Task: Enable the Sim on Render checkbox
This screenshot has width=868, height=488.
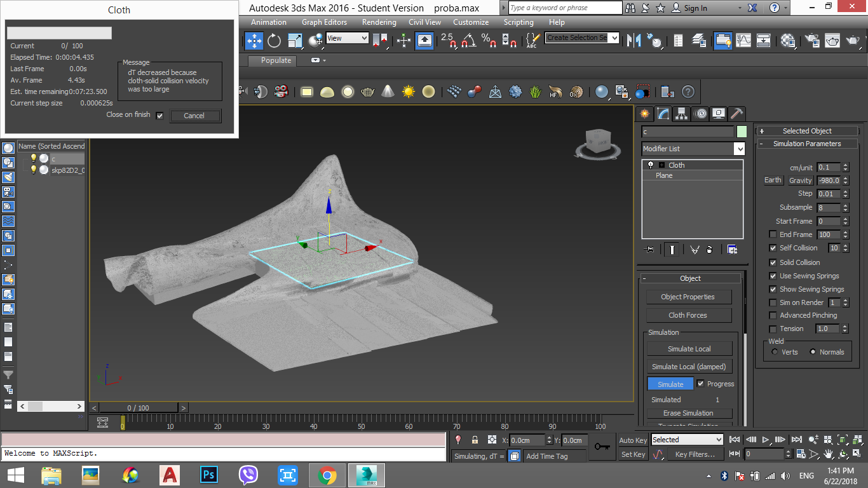Action: tap(773, 302)
